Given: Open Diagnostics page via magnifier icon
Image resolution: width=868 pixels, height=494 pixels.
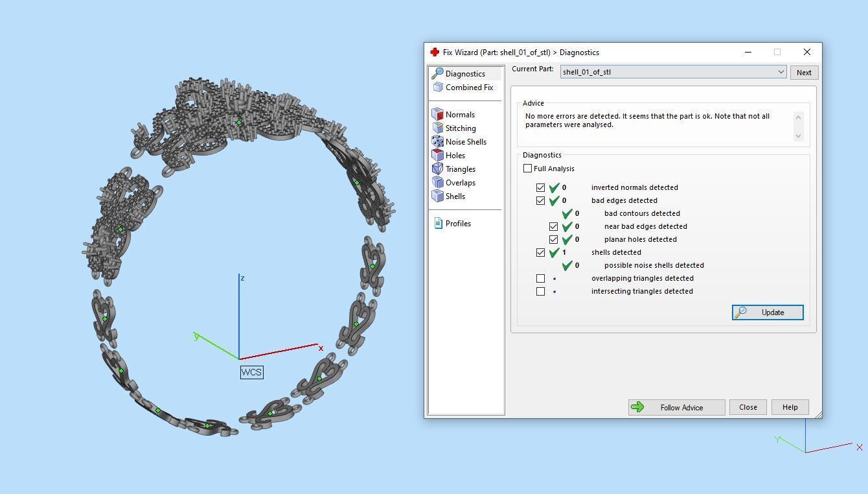Looking at the screenshot, I should click(x=438, y=73).
